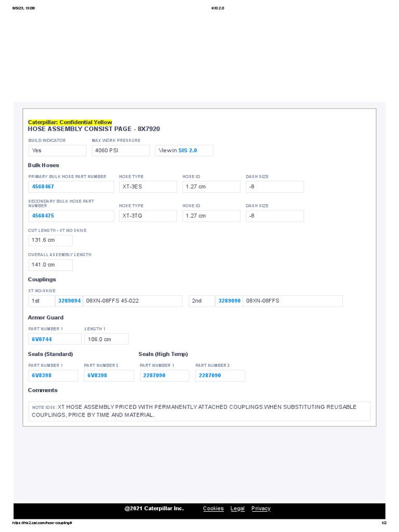This screenshot has width=399, height=532.
Task: Select the cut length 131.6 cm field
Action: [x=50, y=240]
